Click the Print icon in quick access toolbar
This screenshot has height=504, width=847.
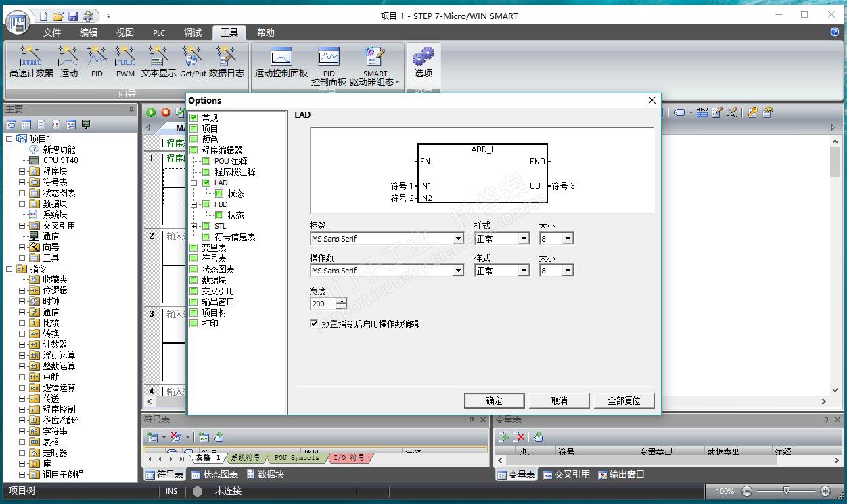pos(88,16)
